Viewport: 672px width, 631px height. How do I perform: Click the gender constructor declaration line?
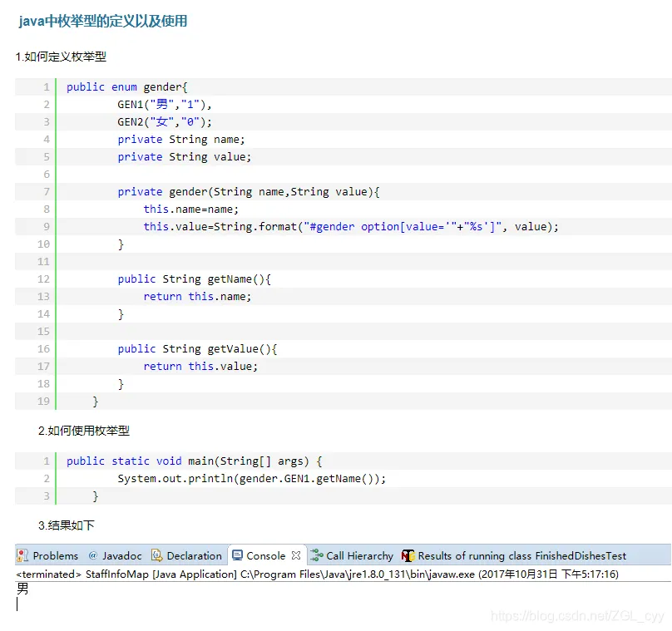[x=249, y=192]
